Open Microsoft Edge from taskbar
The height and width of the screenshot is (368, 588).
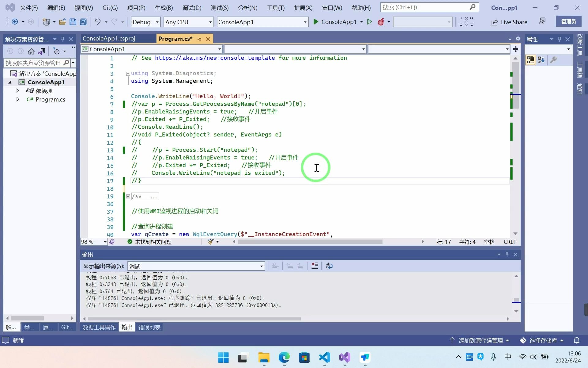point(284,358)
